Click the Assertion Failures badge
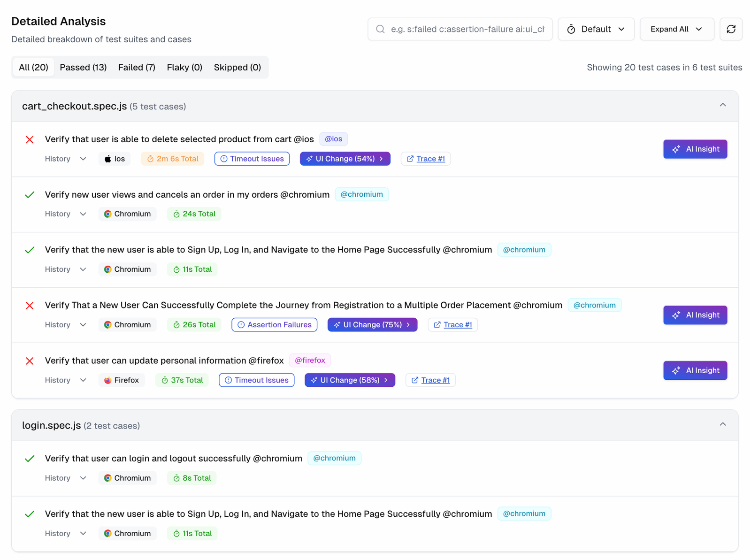Image resolution: width=751 pixels, height=560 pixels. point(274,324)
